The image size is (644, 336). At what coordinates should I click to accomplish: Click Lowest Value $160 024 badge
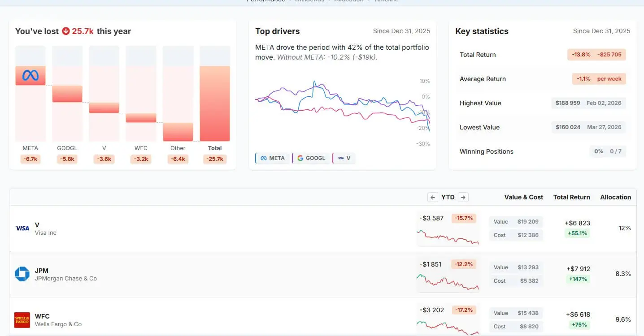(588, 127)
